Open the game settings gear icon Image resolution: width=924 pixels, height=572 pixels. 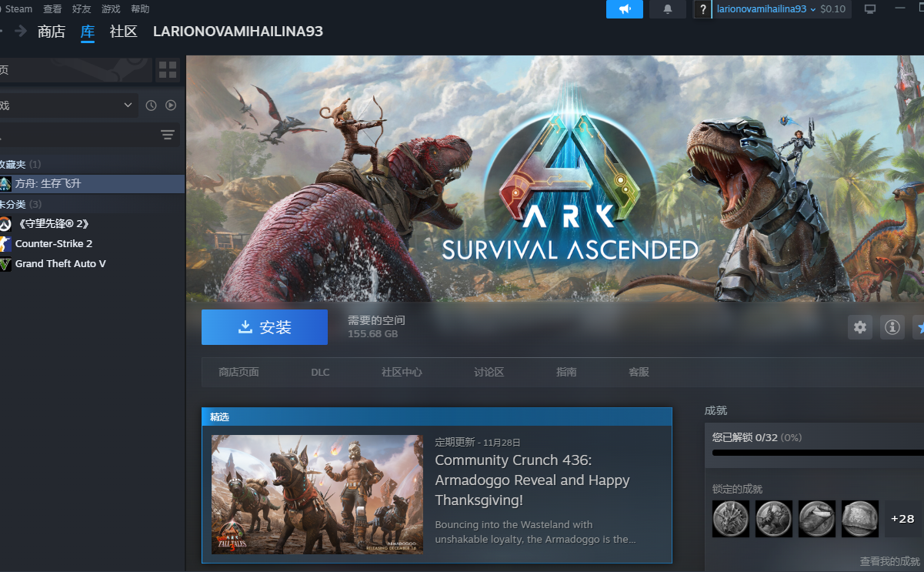[860, 327]
